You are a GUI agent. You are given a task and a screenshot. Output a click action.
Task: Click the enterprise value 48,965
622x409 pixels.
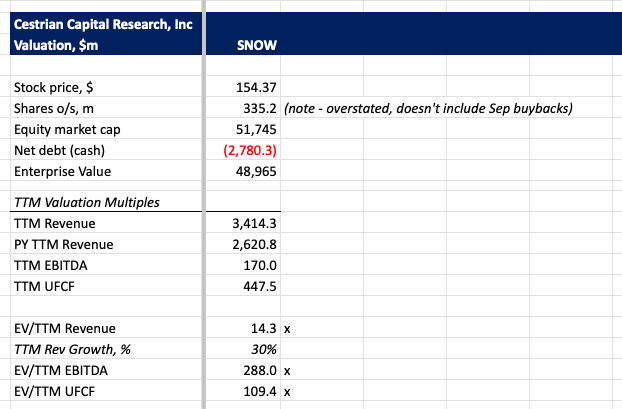click(x=256, y=171)
